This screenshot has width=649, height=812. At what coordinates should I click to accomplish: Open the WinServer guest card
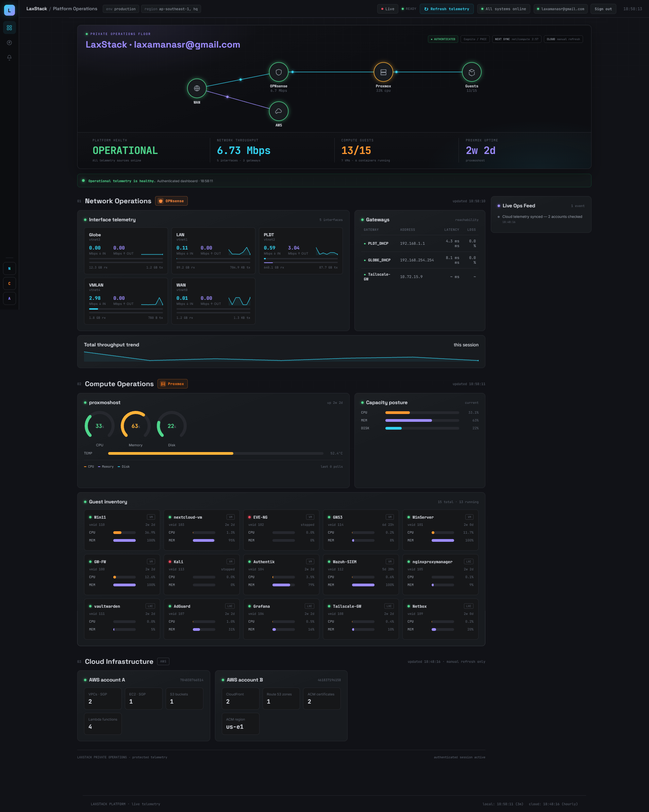[x=440, y=530]
